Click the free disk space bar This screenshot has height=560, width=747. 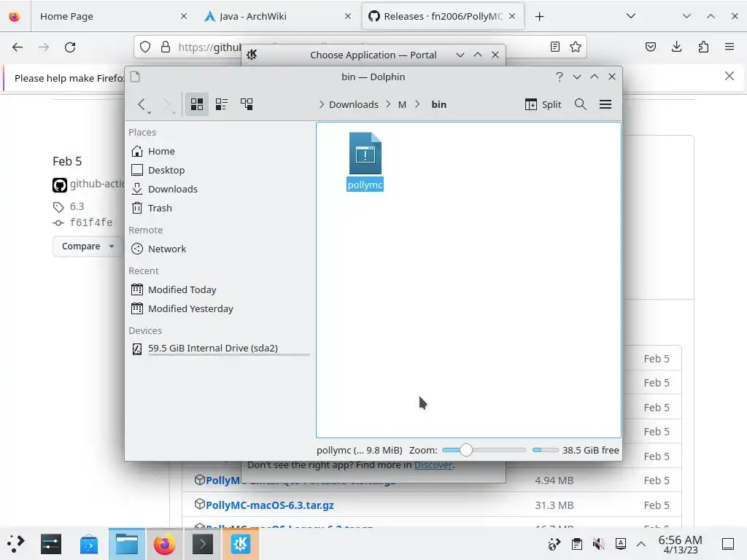[x=546, y=450]
